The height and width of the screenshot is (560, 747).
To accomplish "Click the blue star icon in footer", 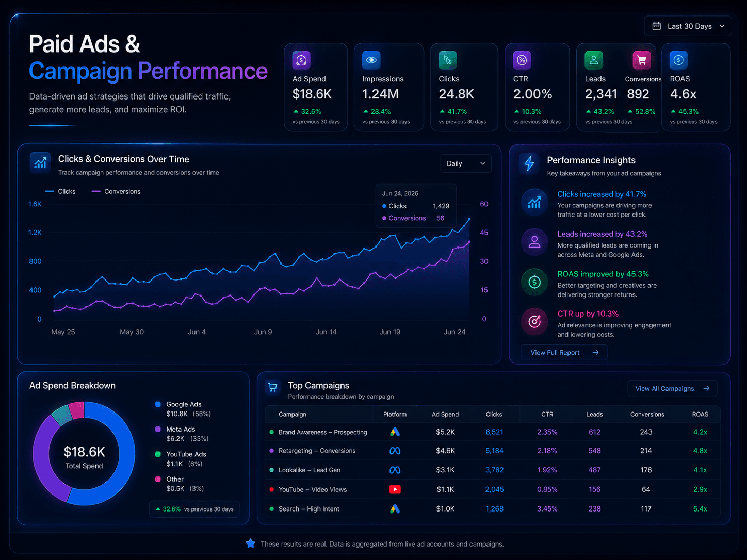I will (250, 543).
